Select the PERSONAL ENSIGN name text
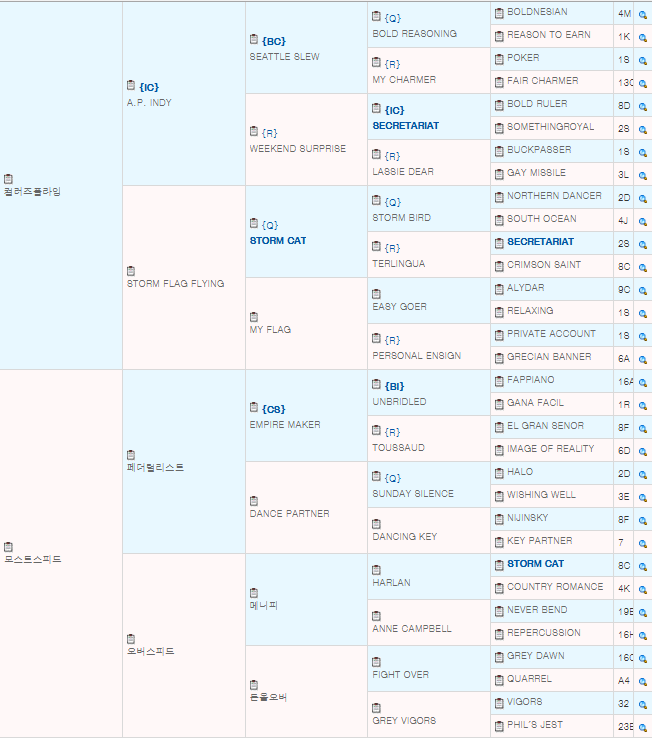This screenshot has width=652, height=738. click(417, 356)
